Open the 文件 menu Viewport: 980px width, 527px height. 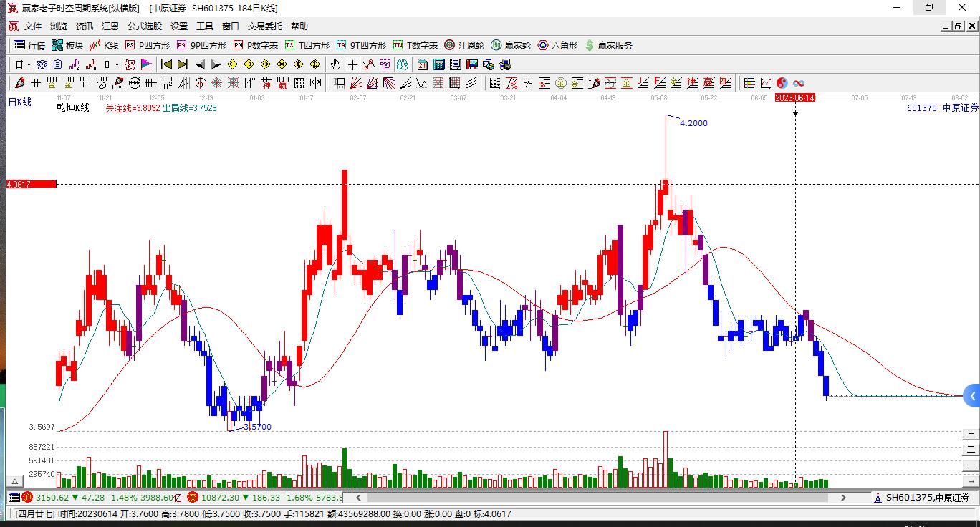33,26
